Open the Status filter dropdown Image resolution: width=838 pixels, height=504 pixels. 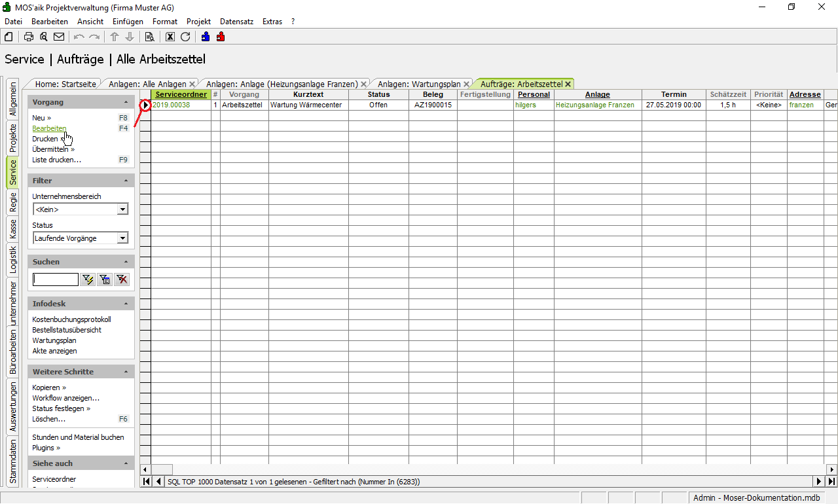pos(122,238)
